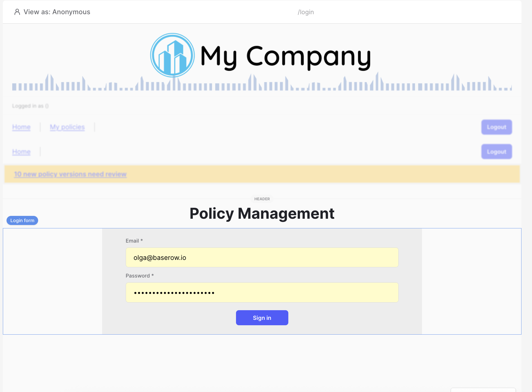Focus the Email input field

(x=262, y=257)
